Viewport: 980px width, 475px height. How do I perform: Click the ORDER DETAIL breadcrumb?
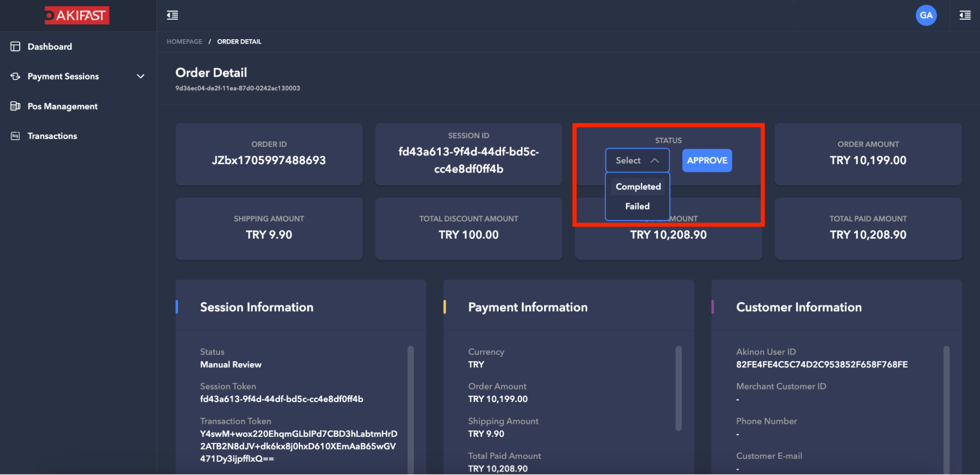click(239, 42)
